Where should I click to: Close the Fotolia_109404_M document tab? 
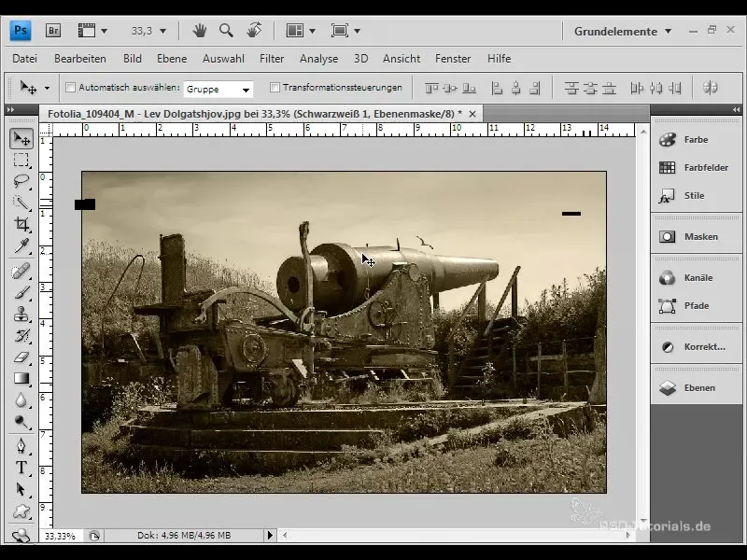click(x=472, y=114)
